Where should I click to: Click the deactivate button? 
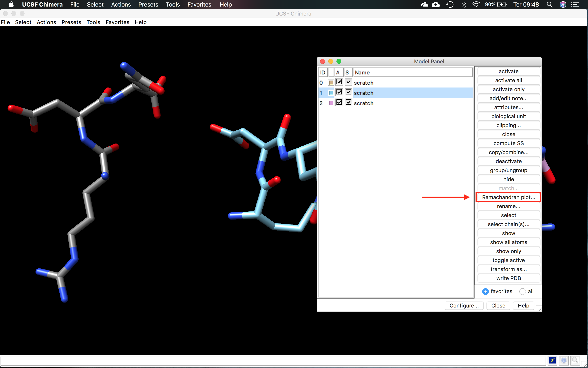[509, 161]
